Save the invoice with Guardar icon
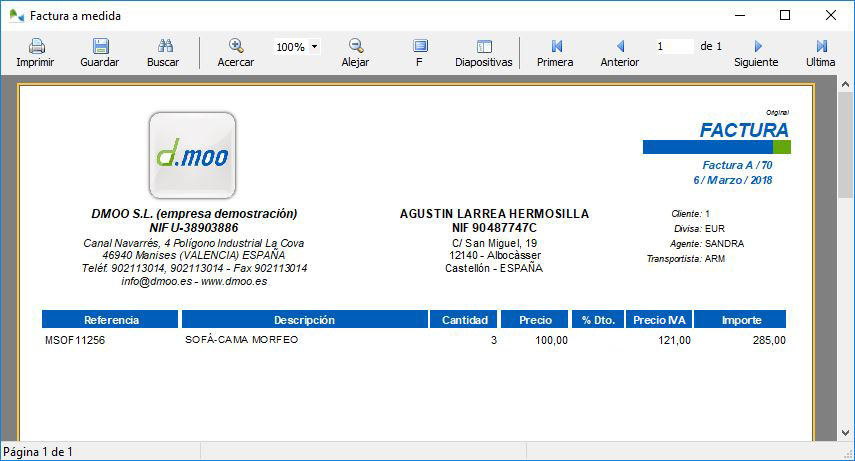Image resolution: width=855 pixels, height=461 pixels. click(x=100, y=46)
